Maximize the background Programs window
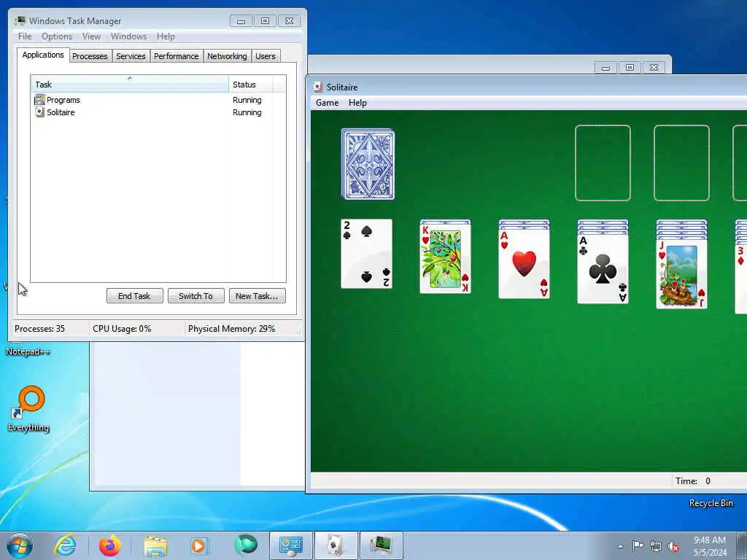Screen dimensions: 747x560 pyautogui.click(x=630, y=68)
